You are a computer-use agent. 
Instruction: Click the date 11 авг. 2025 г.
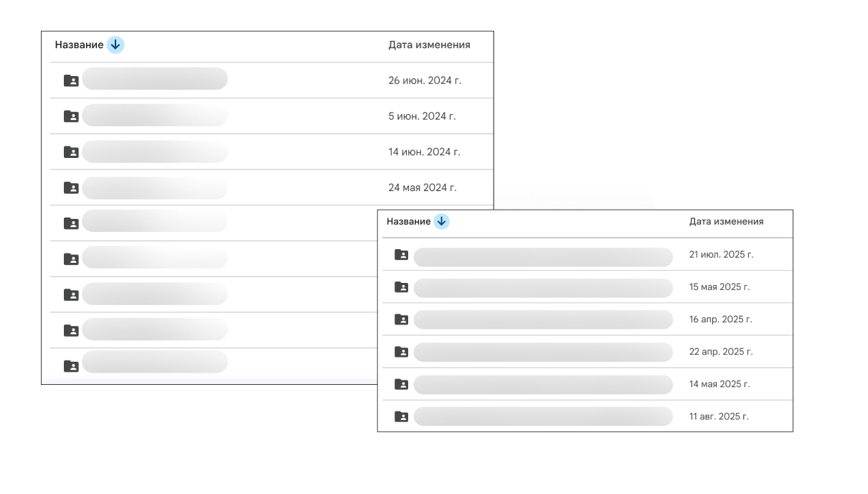[x=719, y=416]
